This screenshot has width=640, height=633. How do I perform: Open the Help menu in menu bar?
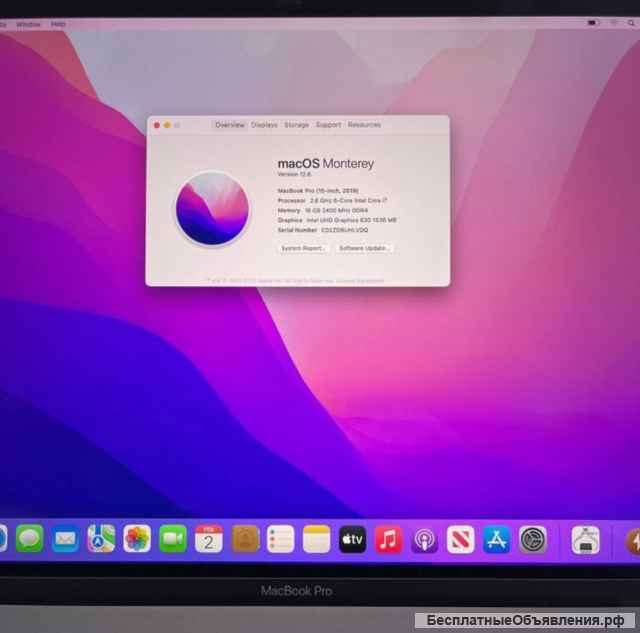[x=58, y=24]
